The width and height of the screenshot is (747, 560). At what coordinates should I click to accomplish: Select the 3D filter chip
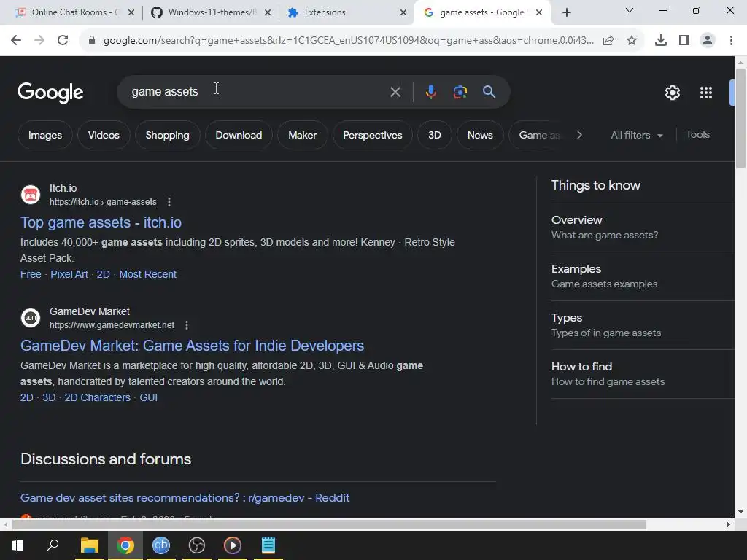[x=435, y=135]
